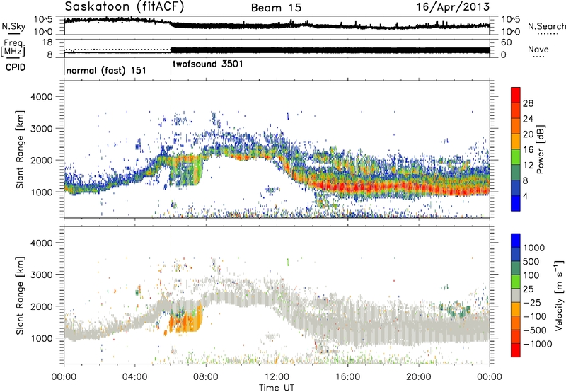566x392 pixels.
Task: Click the gray segment of the Velocity colorbar
Action: (516, 294)
